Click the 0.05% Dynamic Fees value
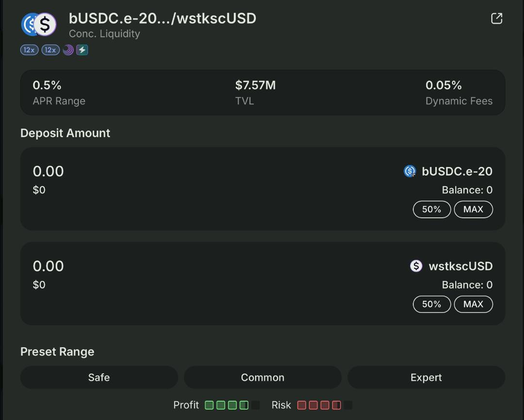The height and width of the screenshot is (420, 524). (x=443, y=85)
